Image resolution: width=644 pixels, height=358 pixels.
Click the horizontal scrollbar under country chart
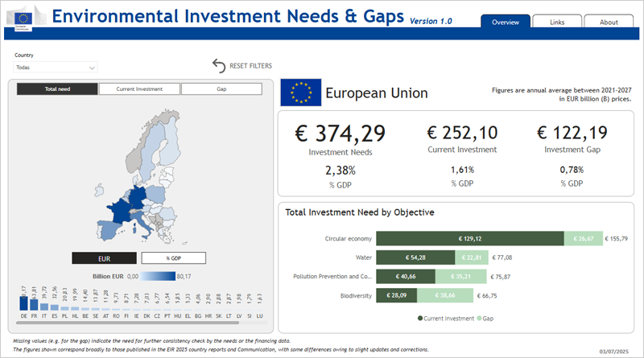click(127, 323)
